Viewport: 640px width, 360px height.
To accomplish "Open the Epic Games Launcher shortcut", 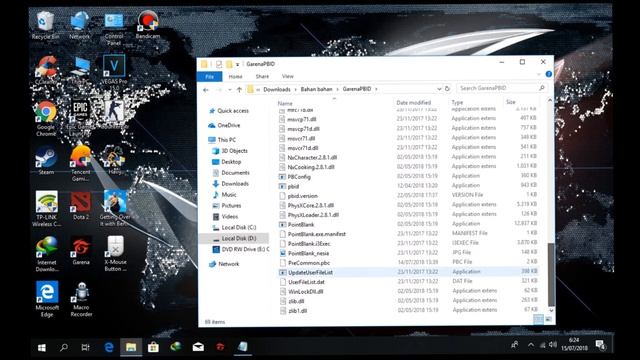I will tap(80, 118).
